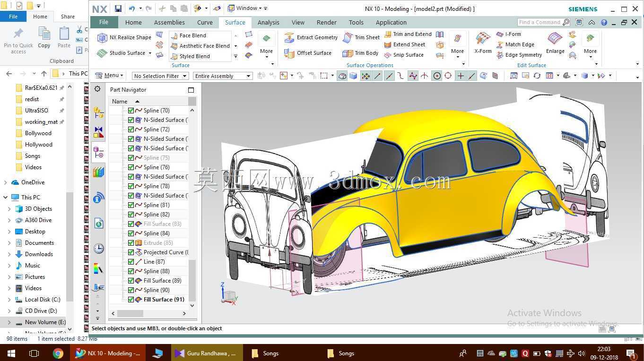Image resolution: width=644 pixels, height=361 pixels.
Task: Switch to the Assemblies tab
Action: click(x=169, y=22)
